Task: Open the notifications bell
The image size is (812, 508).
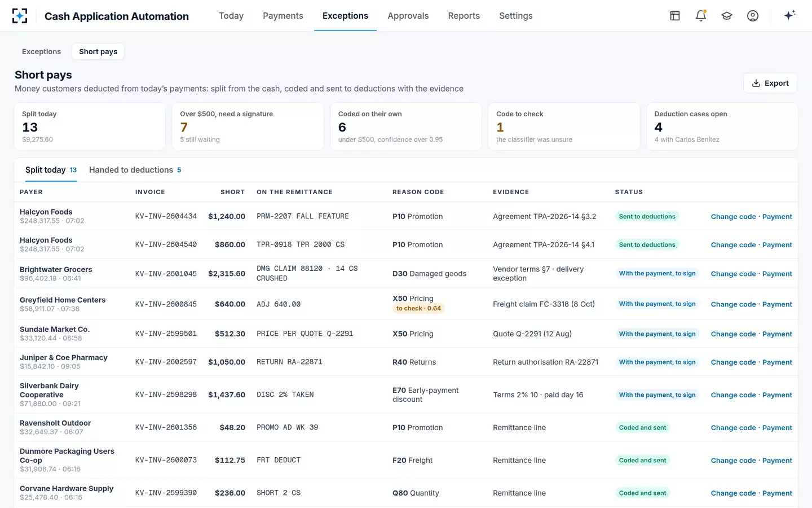Action: point(701,16)
